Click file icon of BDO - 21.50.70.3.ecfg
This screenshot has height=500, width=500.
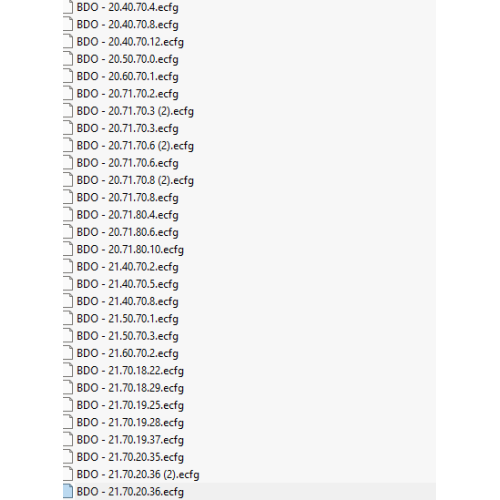(x=68, y=337)
